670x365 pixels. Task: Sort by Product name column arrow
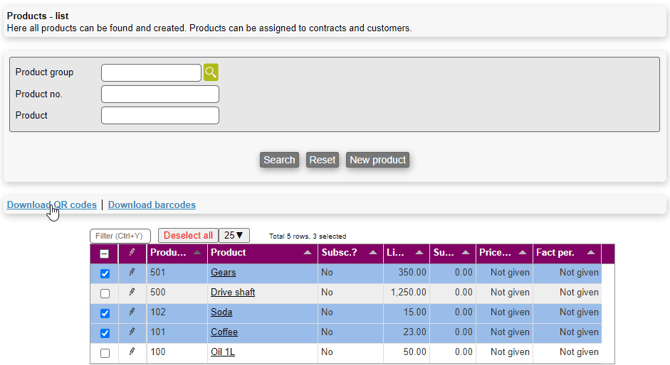click(x=307, y=253)
